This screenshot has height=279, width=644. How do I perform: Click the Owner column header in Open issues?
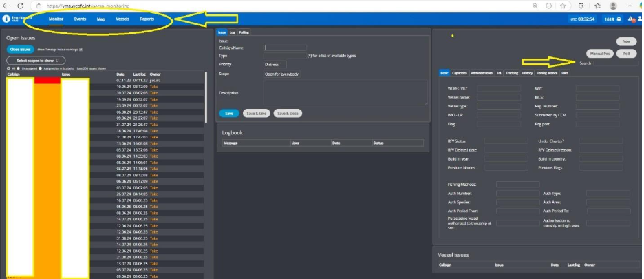pyautogui.click(x=155, y=74)
